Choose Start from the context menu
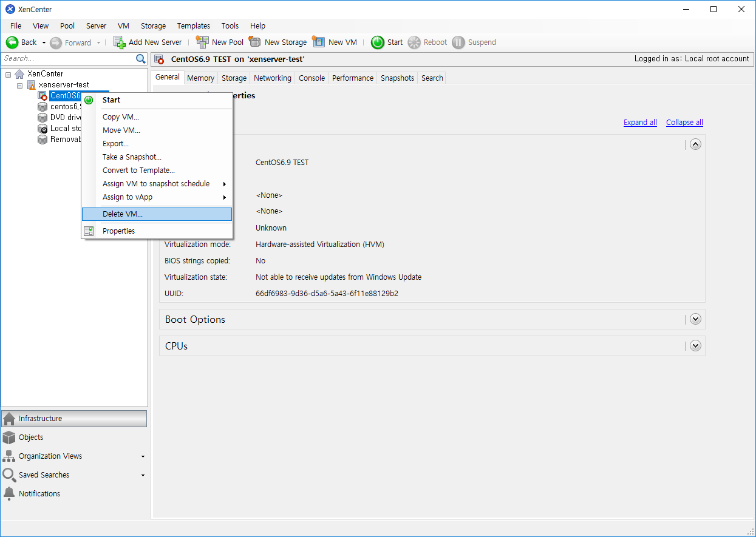756x537 pixels. (x=157, y=100)
